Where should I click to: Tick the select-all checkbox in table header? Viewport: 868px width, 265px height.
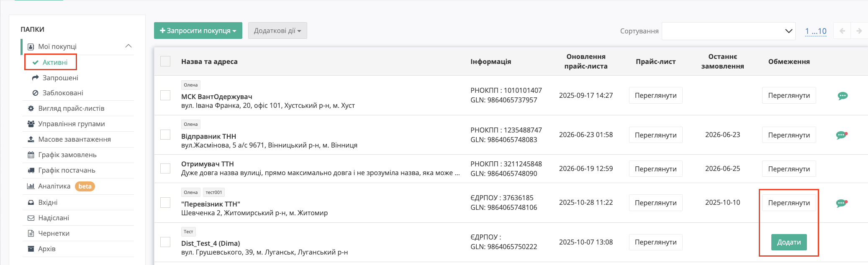coord(165,61)
